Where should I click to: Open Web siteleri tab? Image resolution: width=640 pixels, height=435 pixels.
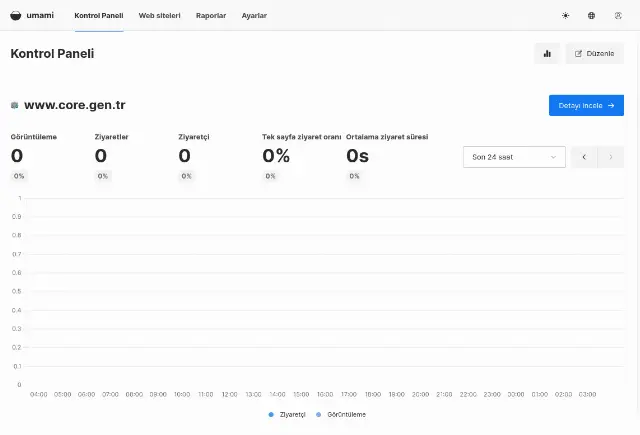click(160, 16)
